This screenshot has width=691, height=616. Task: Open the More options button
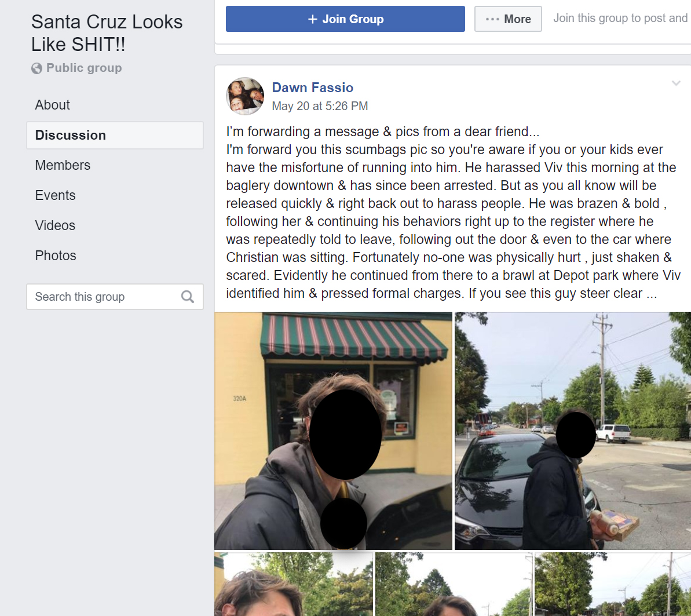[x=508, y=19]
